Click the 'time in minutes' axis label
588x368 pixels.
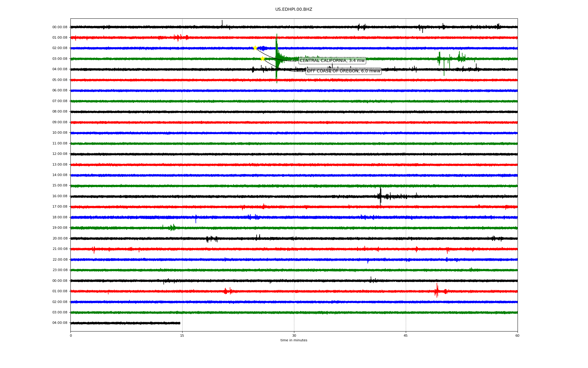click(293, 340)
